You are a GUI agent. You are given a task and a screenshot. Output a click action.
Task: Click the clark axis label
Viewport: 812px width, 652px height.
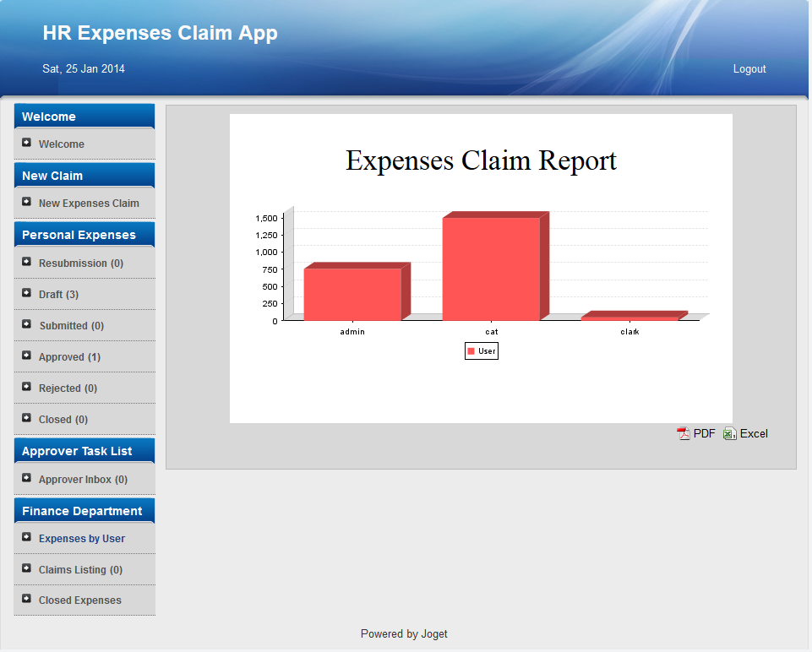[x=629, y=332]
